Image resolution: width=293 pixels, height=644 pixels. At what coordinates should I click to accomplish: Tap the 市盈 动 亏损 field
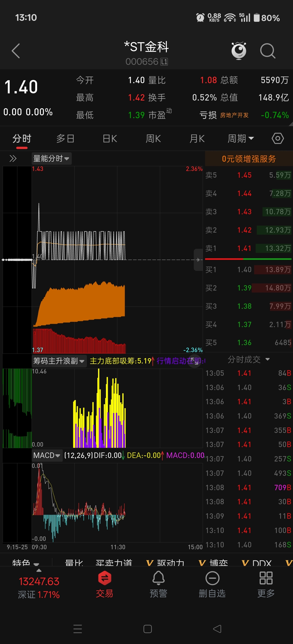pos(182,115)
